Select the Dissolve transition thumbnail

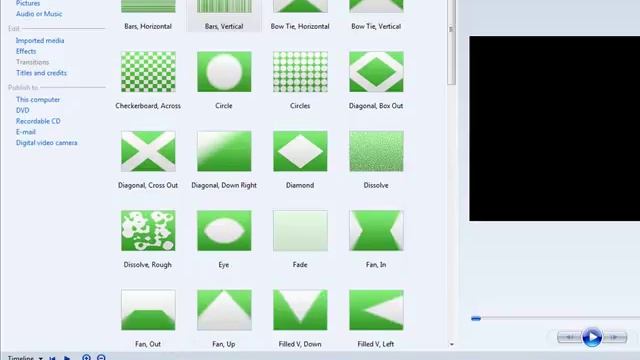click(376, 151)
